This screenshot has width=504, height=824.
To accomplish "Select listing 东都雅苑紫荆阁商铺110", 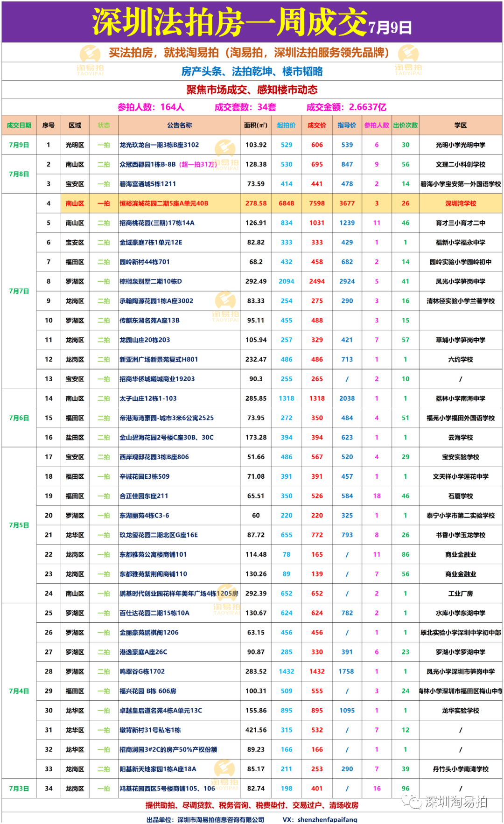I will pyautogui.click(x=153, y=574).
